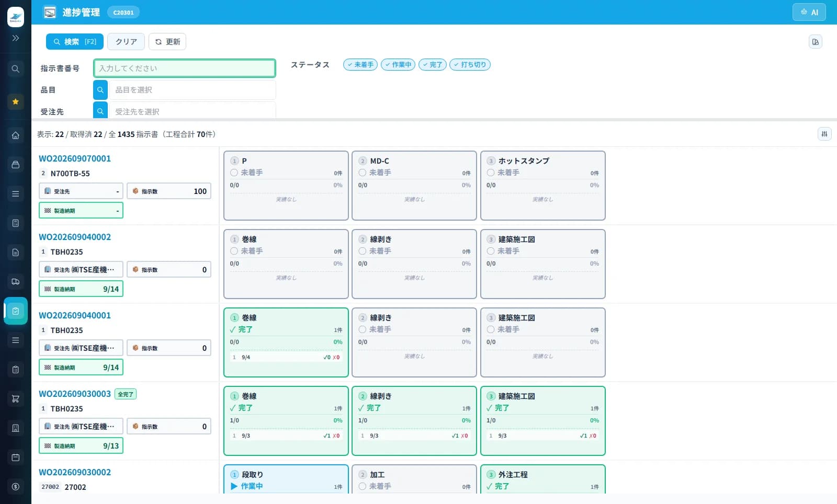Expand the sidebar with double chevron
The image size is (837, 504).
(x=16, y=38)
